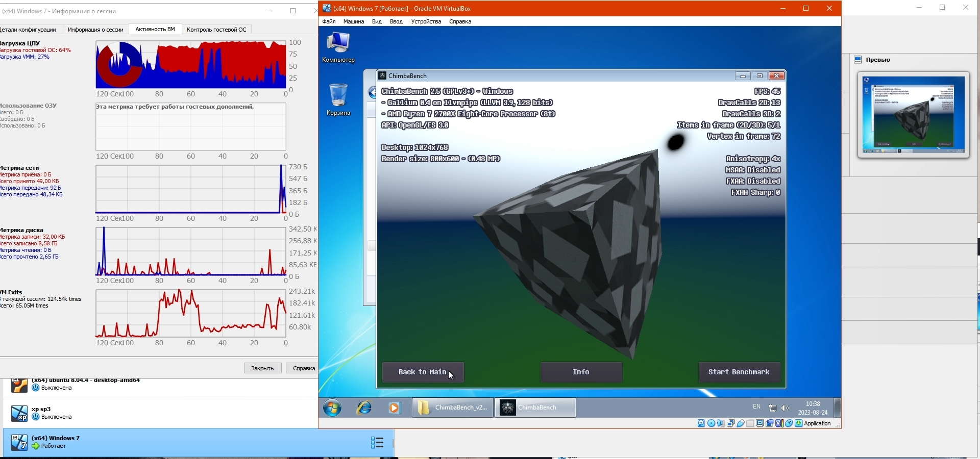The width and height of the screenshot is (980, 459).
Task: Switch to the Контроль гостевой ОС tab
Action: 216,30
